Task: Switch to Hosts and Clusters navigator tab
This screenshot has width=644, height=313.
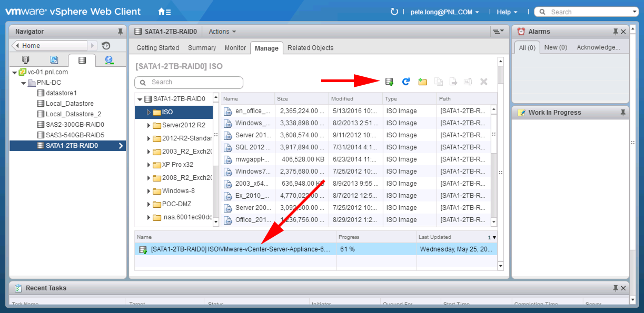Action: (25, 60)
